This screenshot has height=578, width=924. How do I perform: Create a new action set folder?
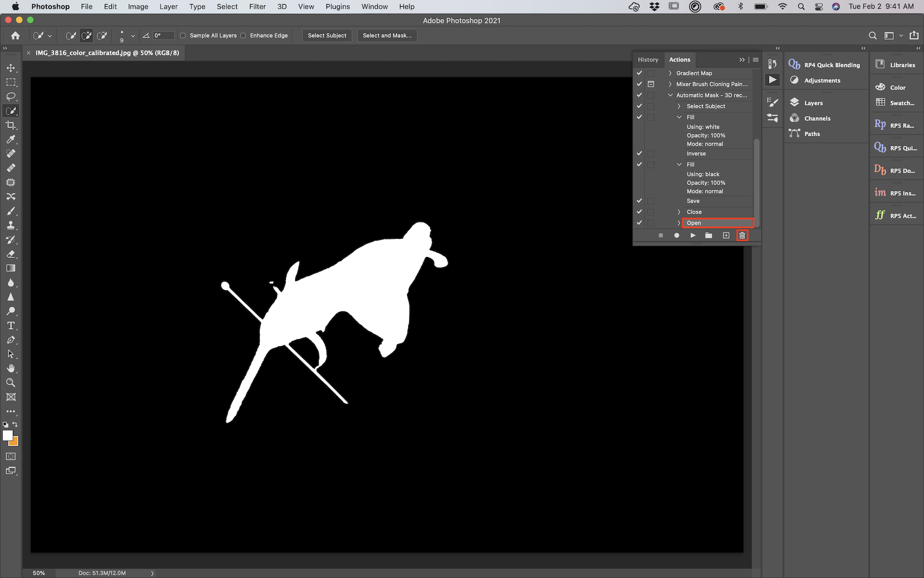coord(709,235)
